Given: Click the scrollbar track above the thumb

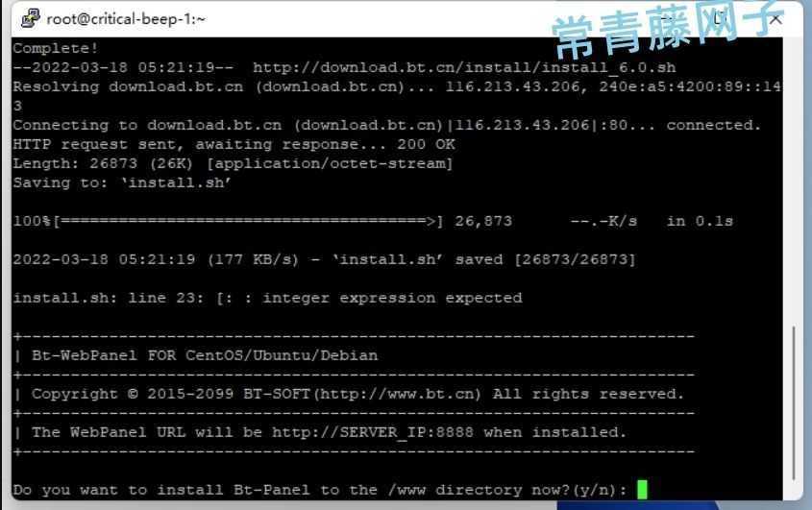Looking at the screenshot, I should coord(794,182).
